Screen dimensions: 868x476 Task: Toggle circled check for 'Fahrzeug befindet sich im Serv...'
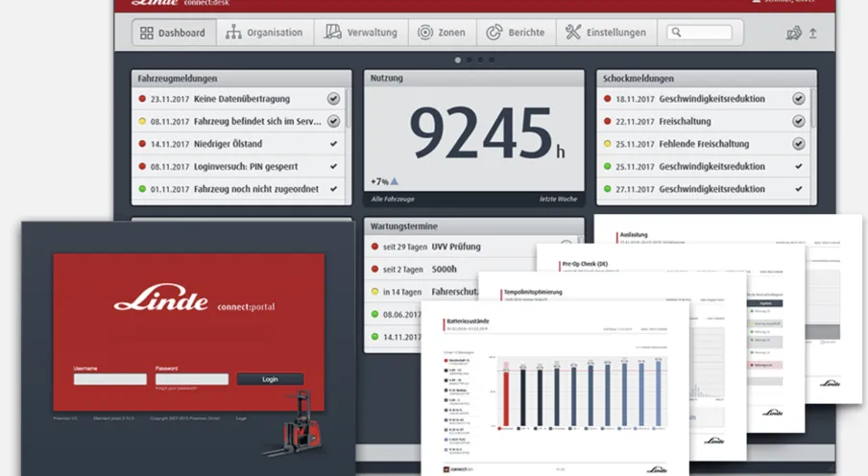333,121
